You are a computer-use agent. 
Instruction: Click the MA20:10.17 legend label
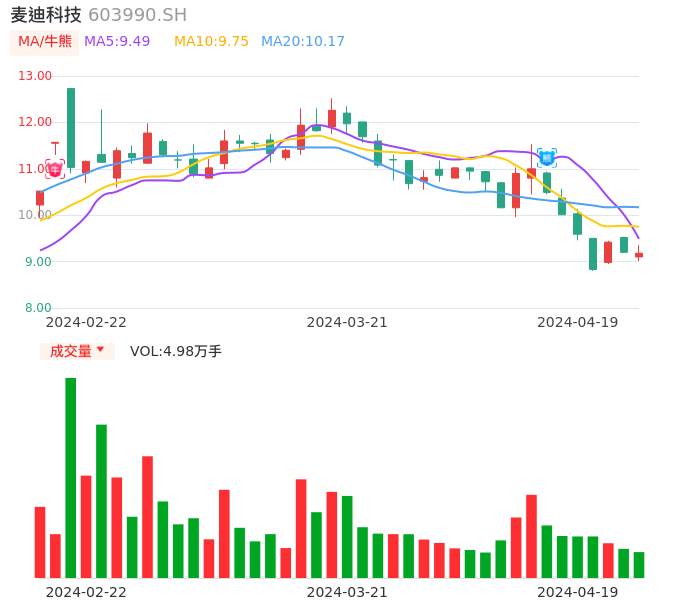coord(303,42)
